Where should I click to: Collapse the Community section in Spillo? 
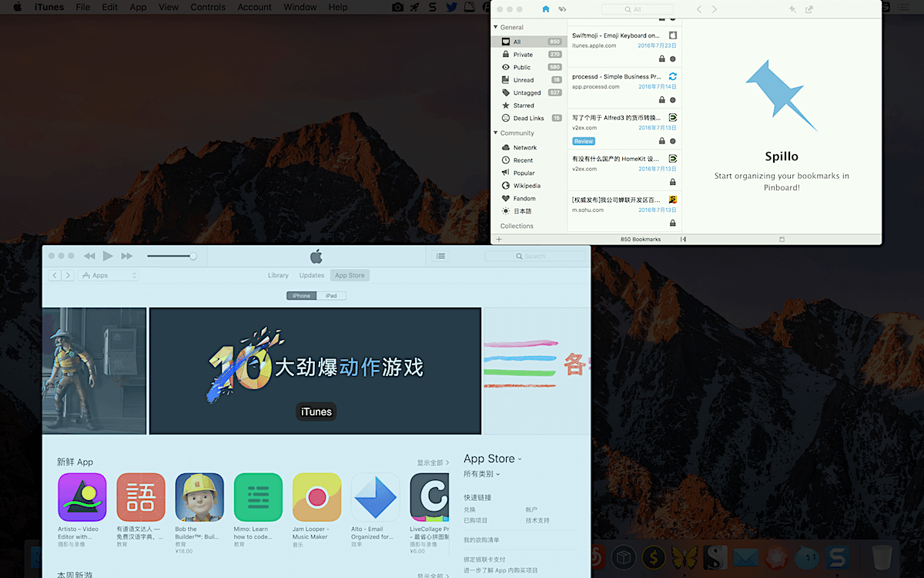click(x=495, y=133)
